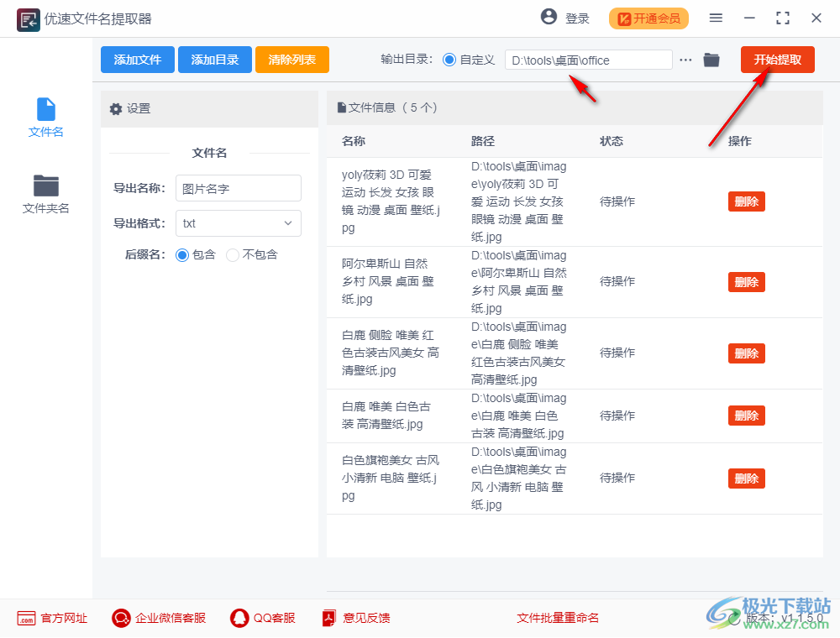Open 文件批量重命名 link
Image resolution: width=840 pixels, height=638 pixels.
[558, 618]
